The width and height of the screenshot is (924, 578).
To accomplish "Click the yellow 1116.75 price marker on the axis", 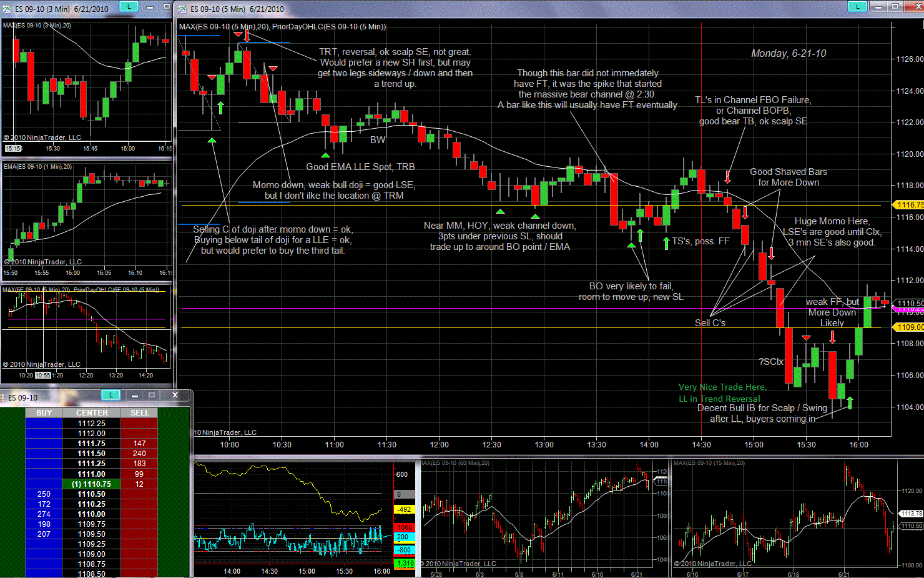I will pos(909,205).
